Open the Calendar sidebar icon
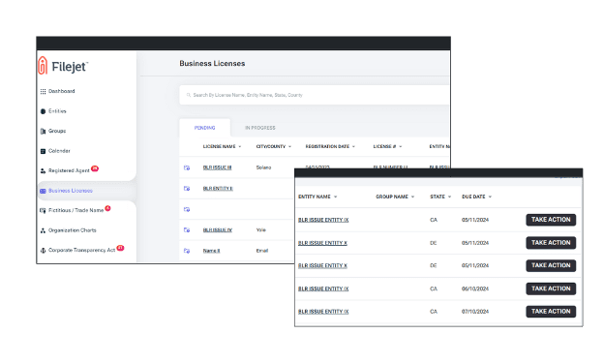Image resolution: width=604 pixels, height=364 pixels. pyautogui.click(x=43, y=151)
